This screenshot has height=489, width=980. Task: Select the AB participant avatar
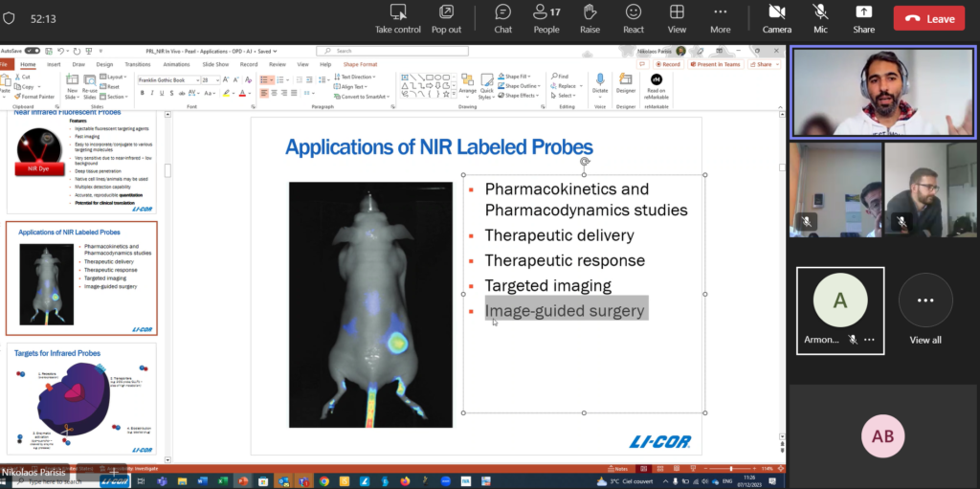(x=882, y=436)
